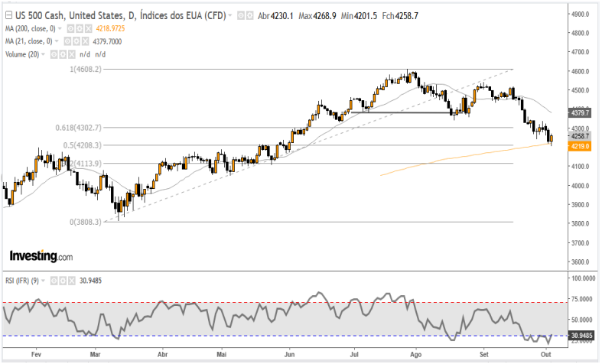Viewport: 602px width, 364px height.
Task: Open settings gear for MA (21, close, 0)
Action: coord(74,41)
